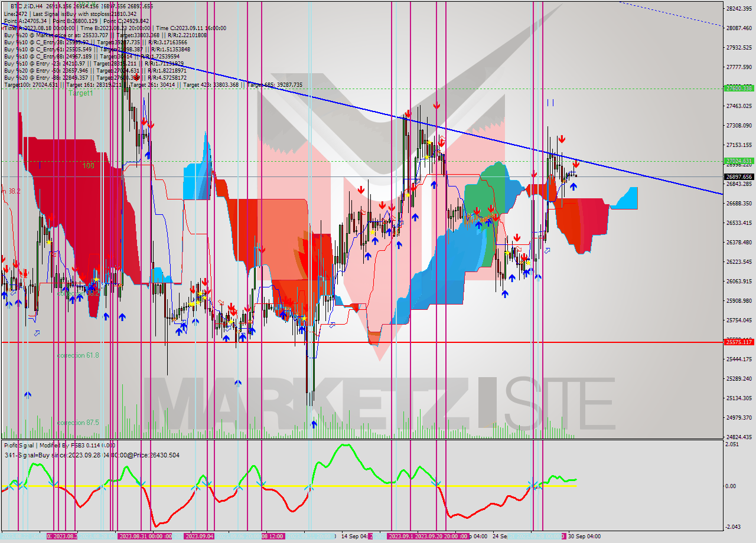Click the green 27600.335 price tag

click(738, 88)
